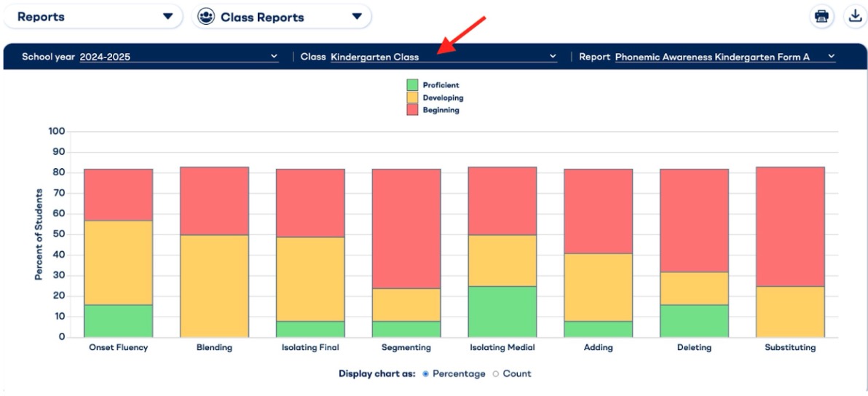This screenshot has height=396, width=868.
Task: Open the Kindergarten Class selector
Action: point(443,56)
